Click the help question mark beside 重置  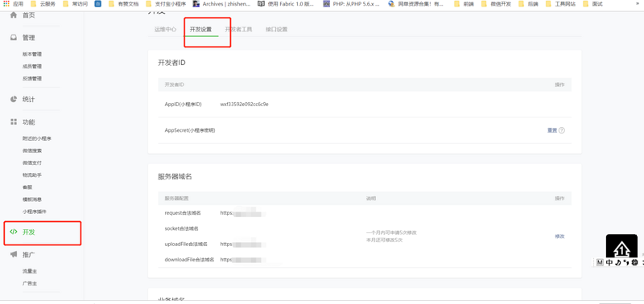click(x=562, y=130)
